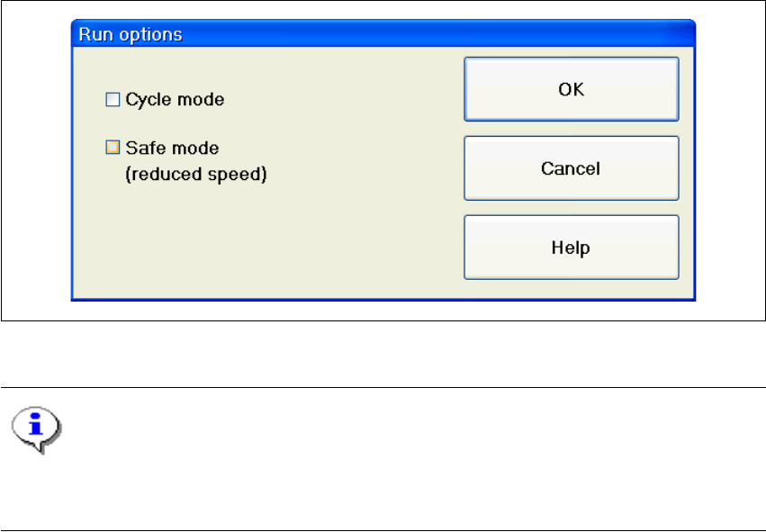Image resolution: width=766 pixels, height=532 pixels.
Task: Click the "Safe mode" label text
Action: [x=172, y=147]
